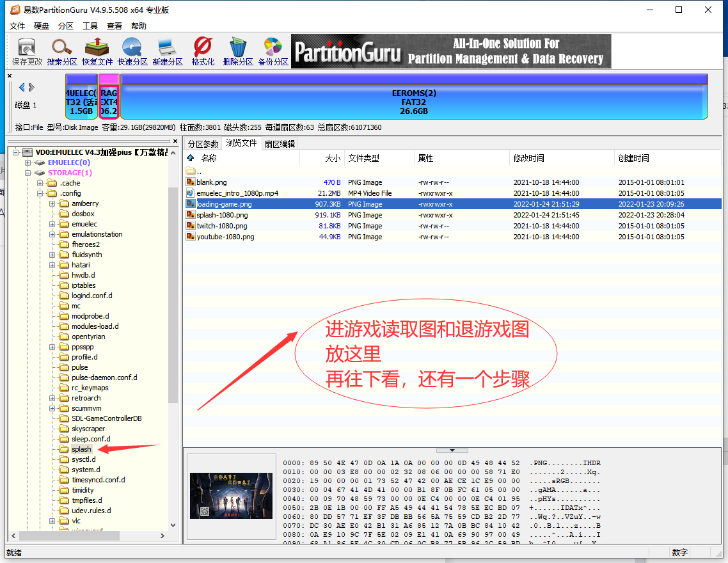The height and width of the screenshot is (563, 728).
Task: Open the parent folder '..' entry
Action: click(x=194, y=171)
